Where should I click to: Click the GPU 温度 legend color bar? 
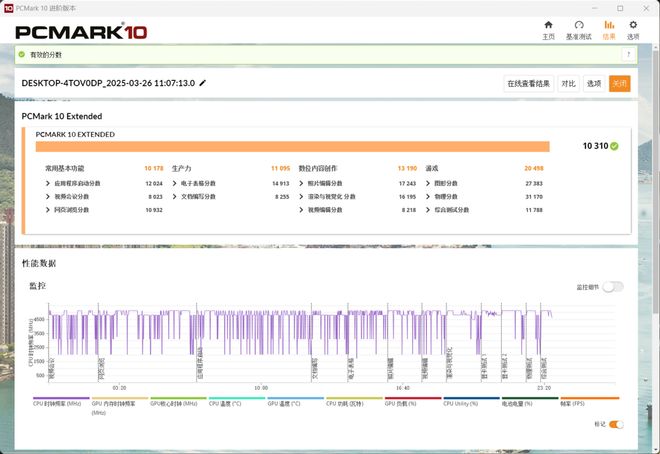pyautogui.click(x=295, y=397)
